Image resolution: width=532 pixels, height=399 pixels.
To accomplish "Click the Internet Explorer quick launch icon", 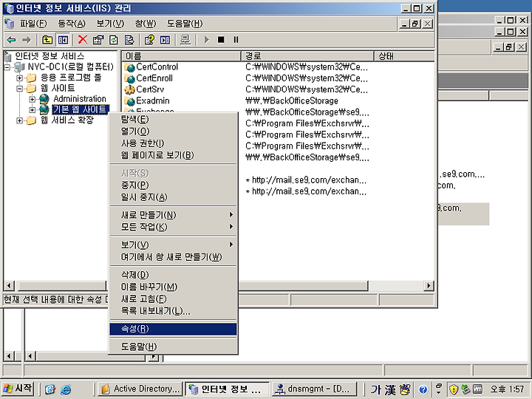I will pos(66,389).
